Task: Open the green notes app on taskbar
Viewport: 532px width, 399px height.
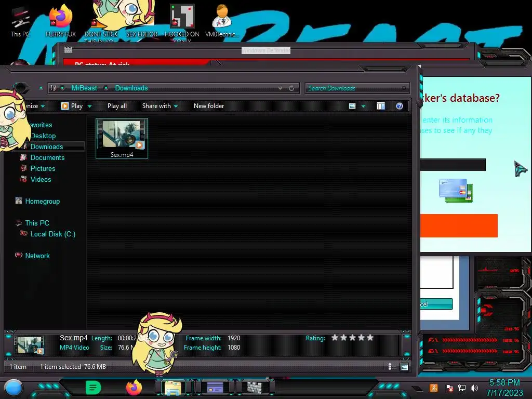Action: 94,388
